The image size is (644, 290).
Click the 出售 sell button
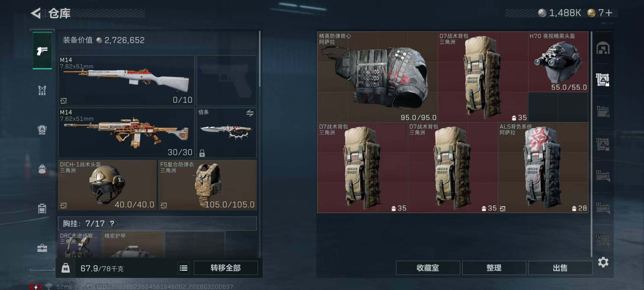point(560,268)
